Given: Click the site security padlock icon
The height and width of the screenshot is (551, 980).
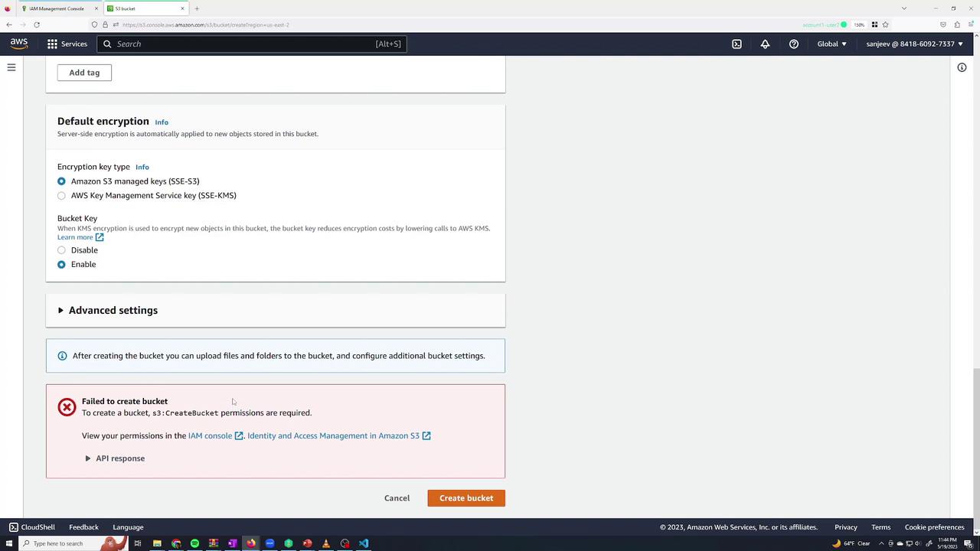Looking at the screenshot, I should (x=106, y=24).
